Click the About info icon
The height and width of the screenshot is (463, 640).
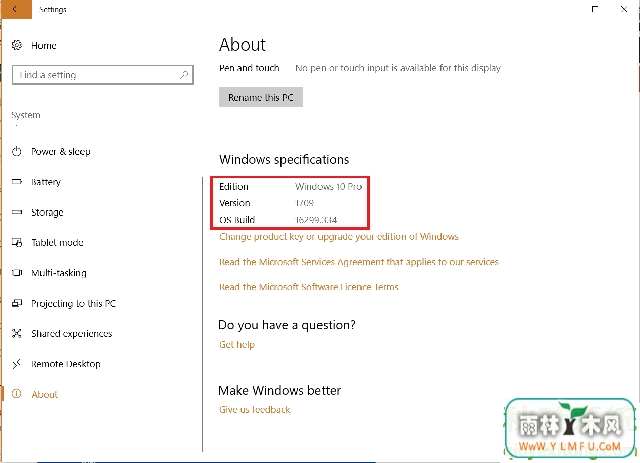[x=17, y=394]
